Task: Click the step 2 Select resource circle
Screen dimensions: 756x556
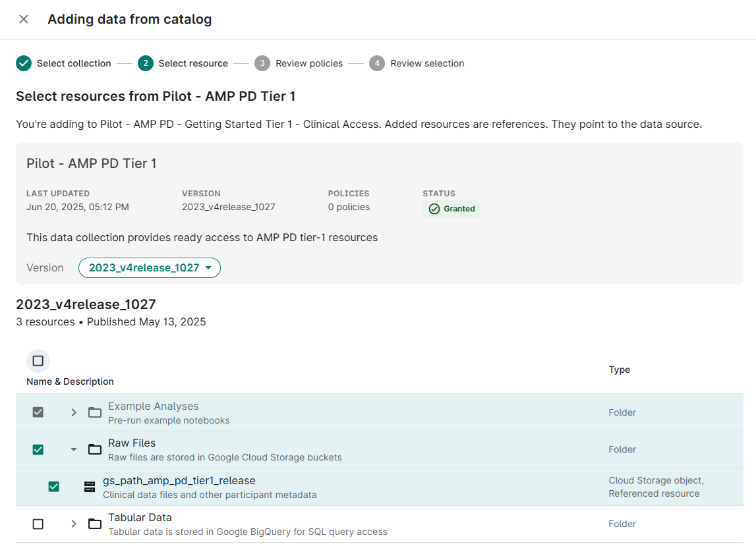Action: click(x=145, y=63)
